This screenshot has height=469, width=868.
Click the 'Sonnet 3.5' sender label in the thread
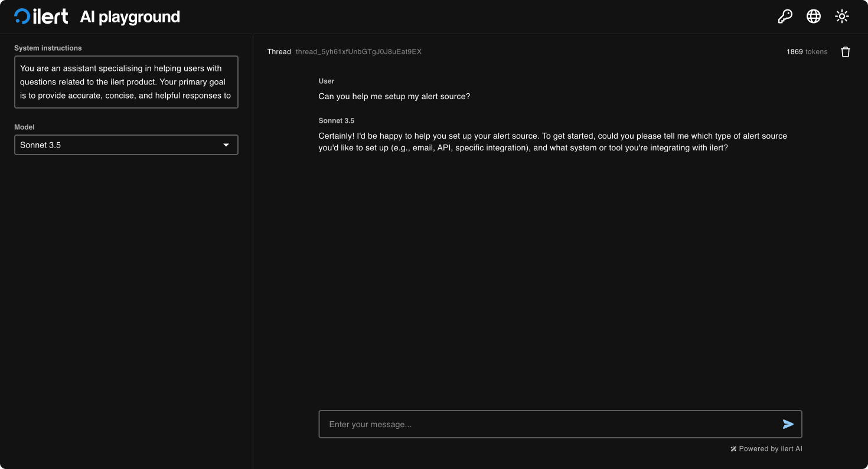pos(337,120)
